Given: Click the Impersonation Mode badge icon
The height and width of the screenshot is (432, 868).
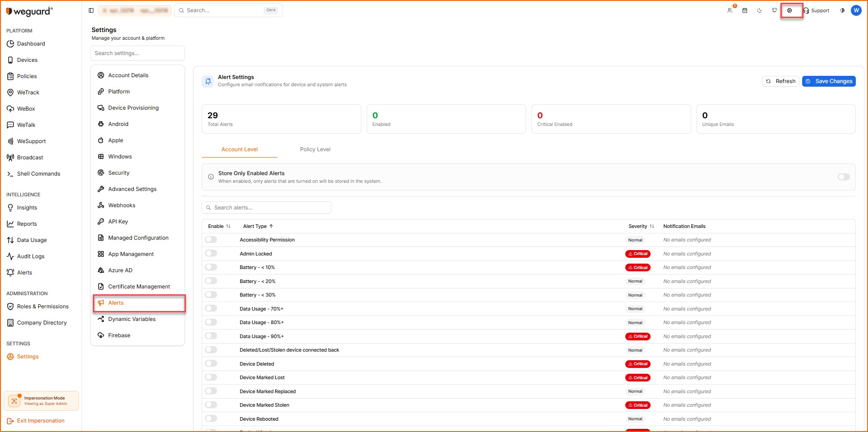Looking at the screenshot, I should (x=14, y=401).
